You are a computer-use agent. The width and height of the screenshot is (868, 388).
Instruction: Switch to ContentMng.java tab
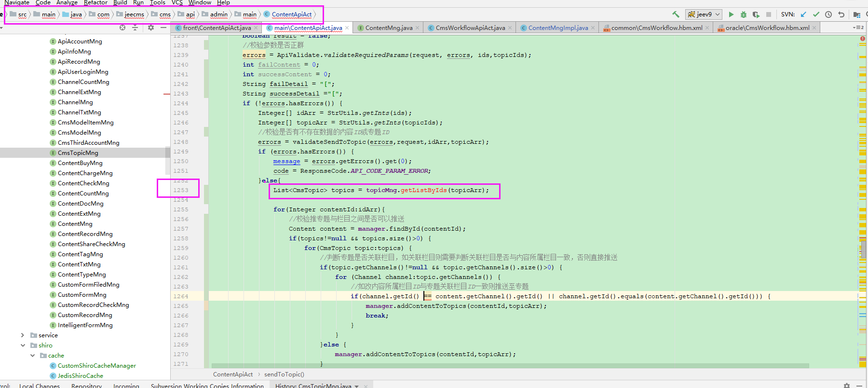(x=388, y=28)
